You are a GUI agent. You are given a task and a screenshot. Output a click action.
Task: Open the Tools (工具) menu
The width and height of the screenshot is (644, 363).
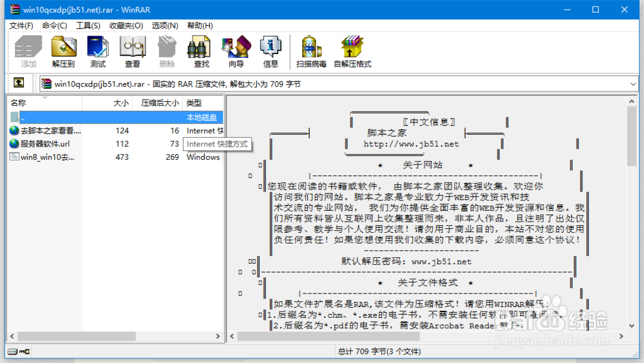(88, 26)
